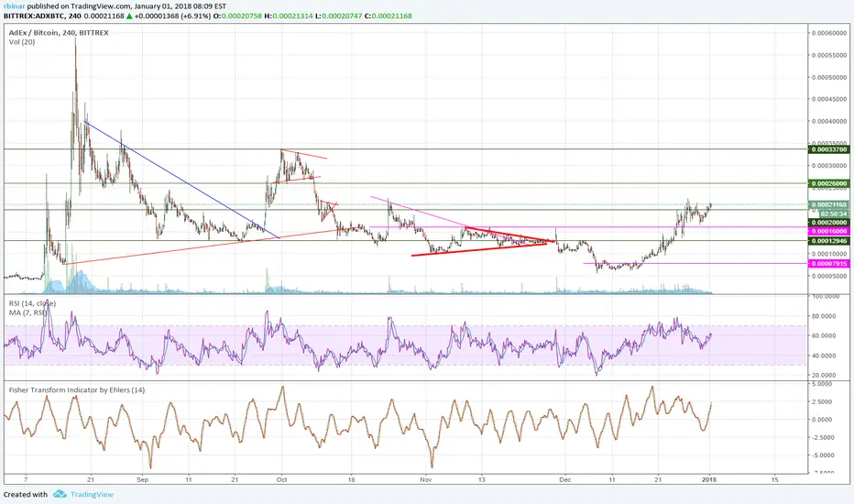Click the RSI 60.0000 scale value
The height and width of the screenshot is (504, 854).
(x=824, y=335)
